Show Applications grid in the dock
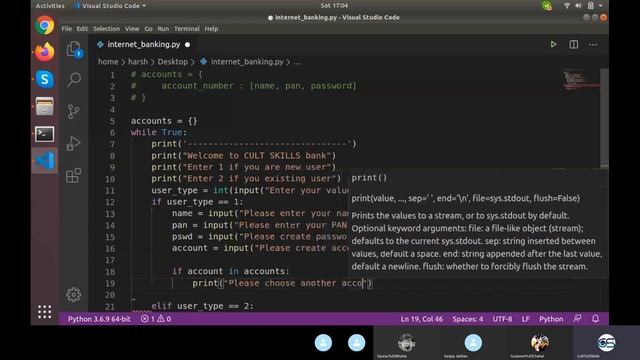Screen dimensions: 640x360 (44, 312)
